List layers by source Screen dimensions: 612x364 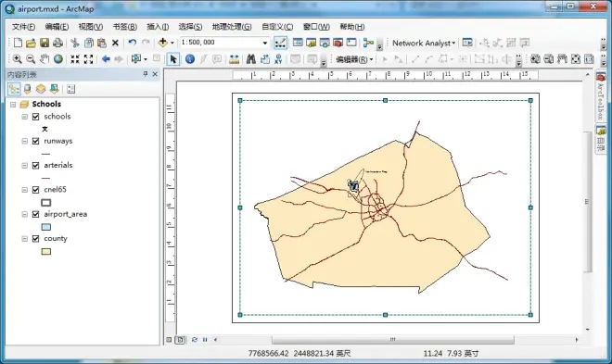point(27,89)
